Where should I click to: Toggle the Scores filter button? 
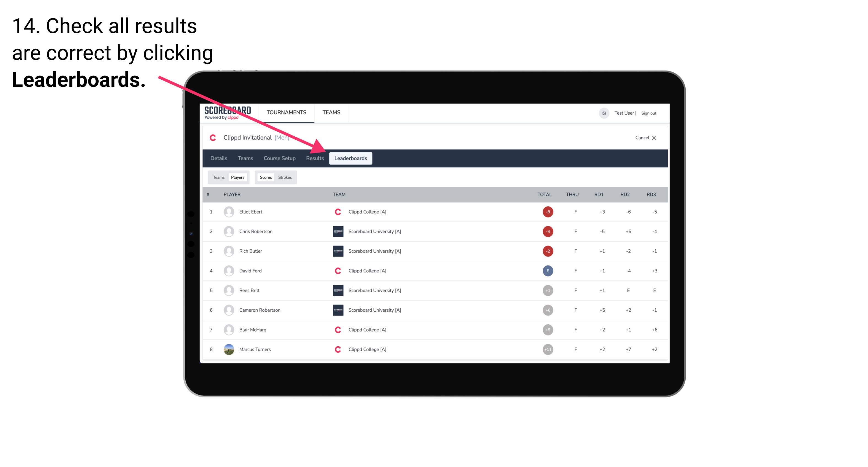pos(266,177)
